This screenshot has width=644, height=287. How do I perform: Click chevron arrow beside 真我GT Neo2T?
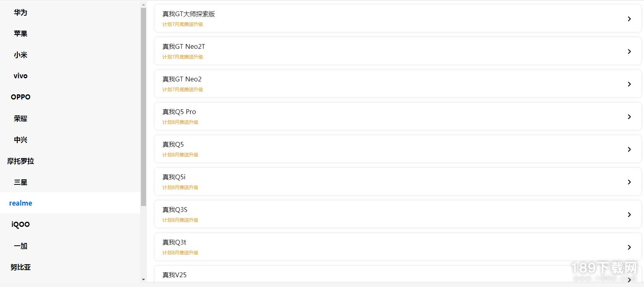tap(629, 52)
